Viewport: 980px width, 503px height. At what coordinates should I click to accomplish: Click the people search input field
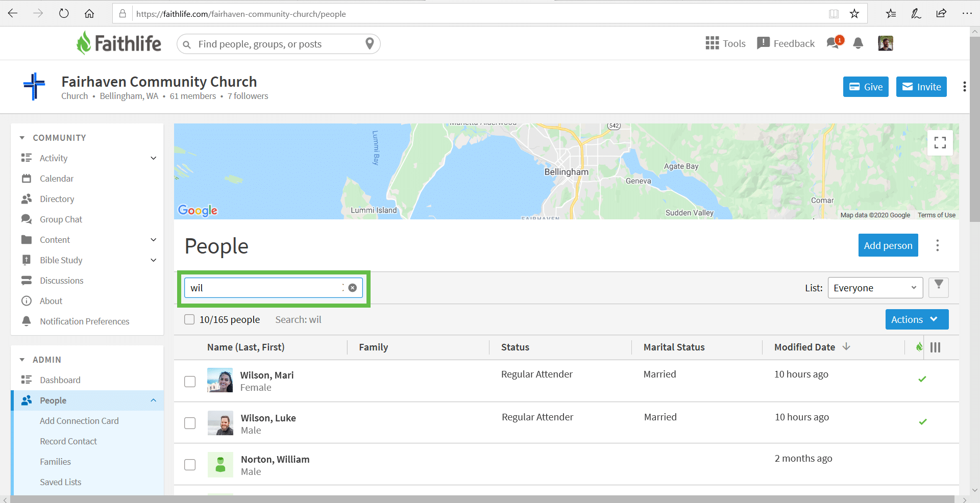(263, 288)
